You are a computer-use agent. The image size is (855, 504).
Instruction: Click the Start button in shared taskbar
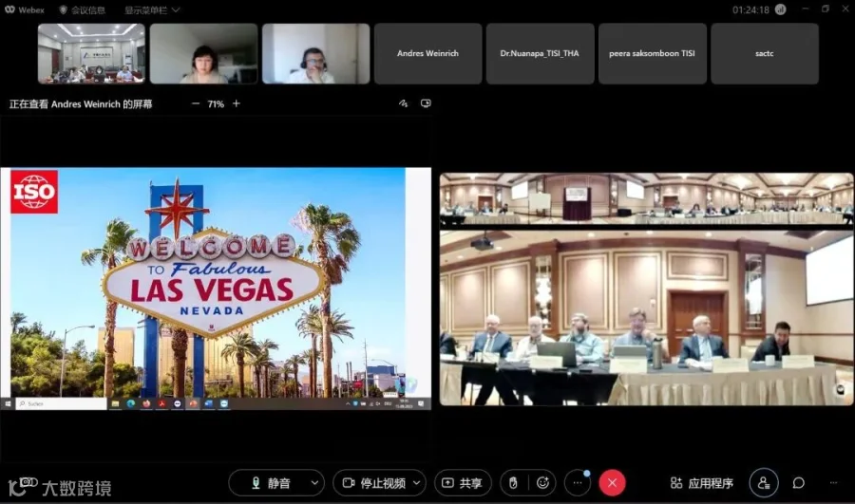tap(8, 403)
